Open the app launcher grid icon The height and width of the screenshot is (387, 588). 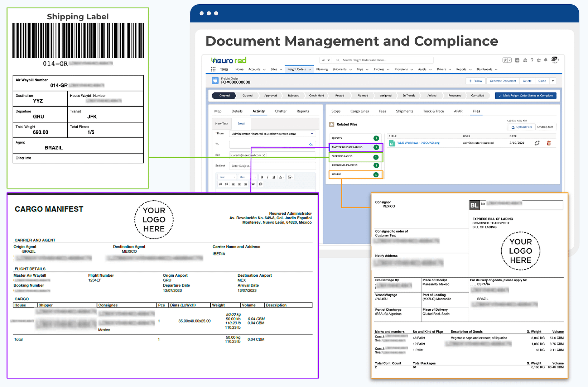(213, 69)
